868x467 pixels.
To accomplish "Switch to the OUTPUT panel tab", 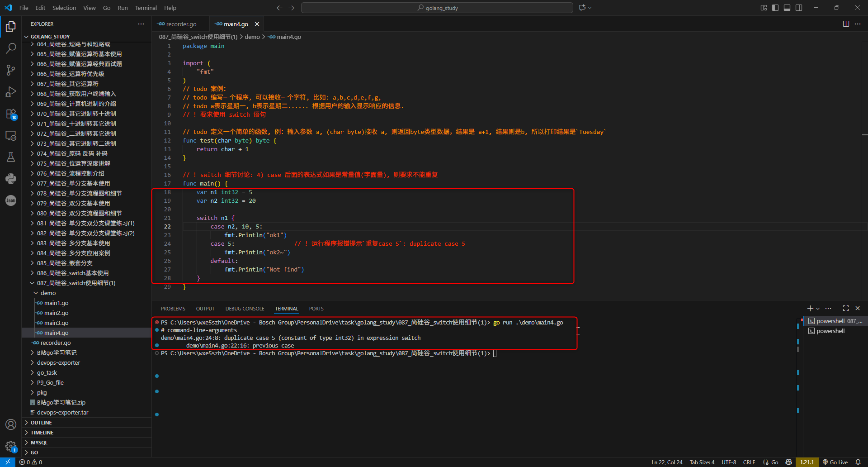I will [205, 309].
